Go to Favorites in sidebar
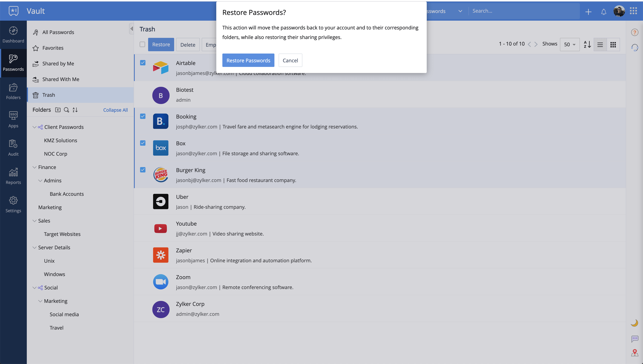 [x=53, y=48]
